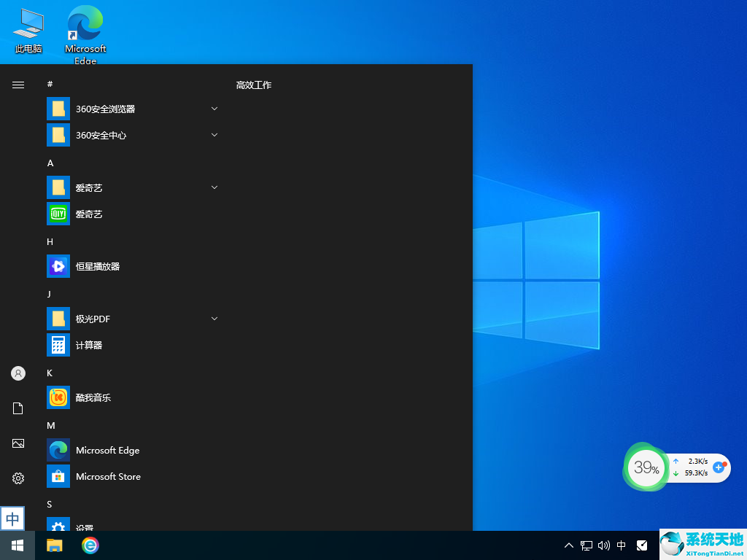Toggle the taskbar volume speaker icon
Screen dimensions: 747x560
[604, 545]
